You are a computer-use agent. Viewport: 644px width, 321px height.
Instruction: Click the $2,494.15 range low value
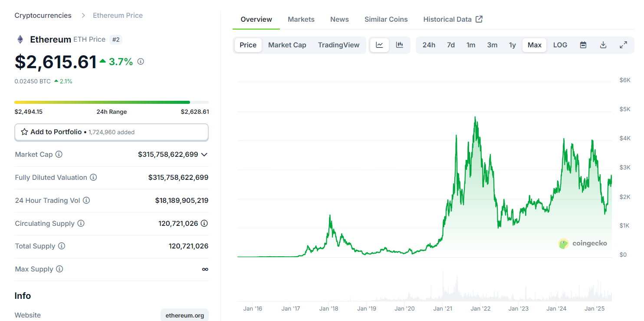(x=29, y=112)
